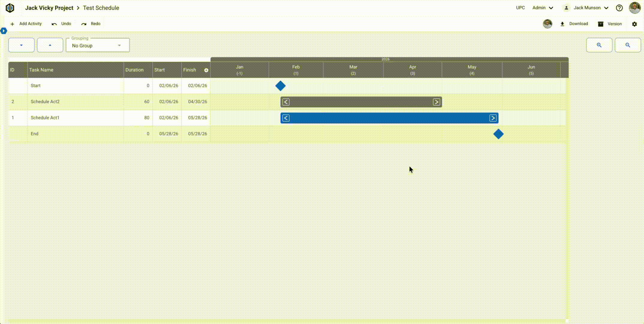The height and width of the screenshot is (324, 644).
Task: Click left arrow on Schedule Act2 bar
Action: [286, 102]
